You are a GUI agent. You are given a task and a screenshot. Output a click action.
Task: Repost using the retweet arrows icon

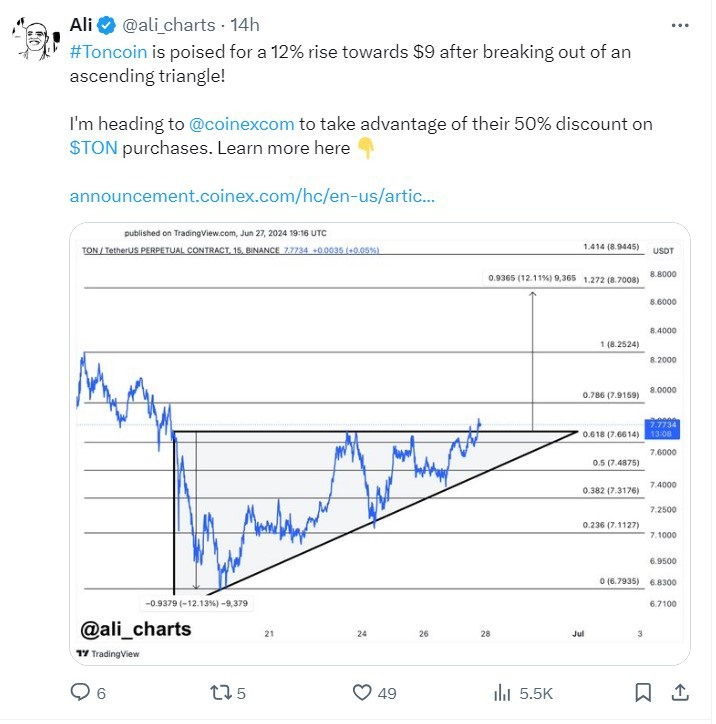(220, 693)
